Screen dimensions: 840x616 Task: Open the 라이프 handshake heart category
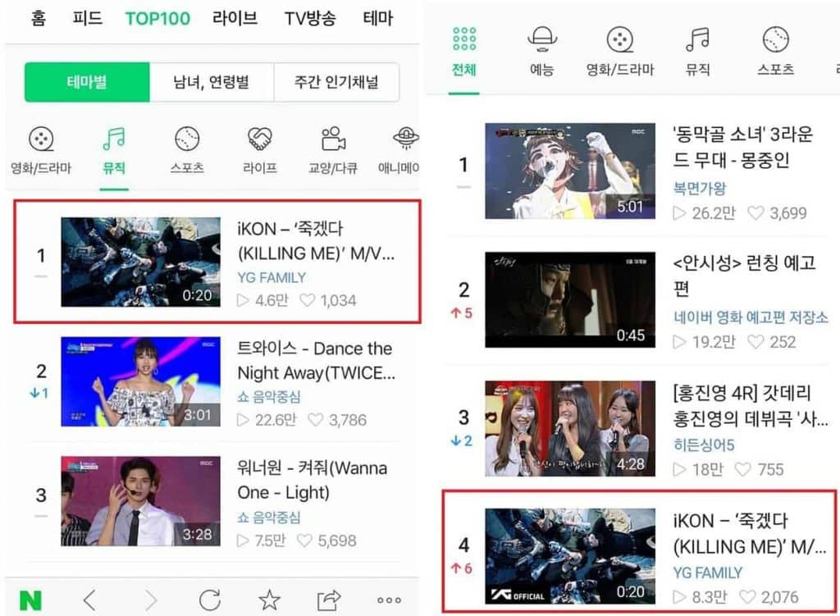tap(260, 140)
